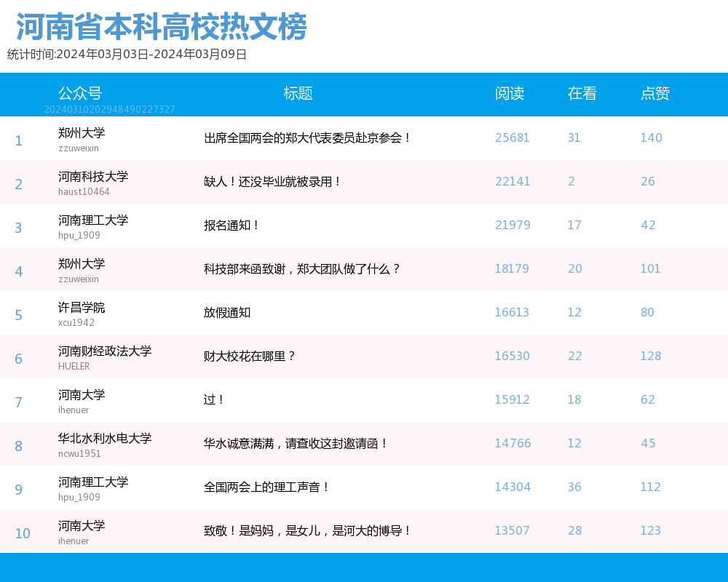Click 在看 value 17
This screenshot has width=728, height=582.
(x=574, y=225)
